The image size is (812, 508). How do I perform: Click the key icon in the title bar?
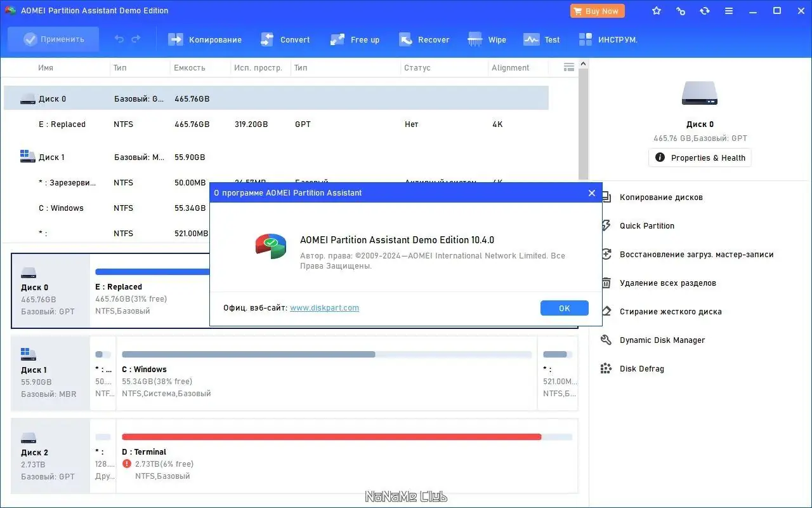click(x=681, y=11)
